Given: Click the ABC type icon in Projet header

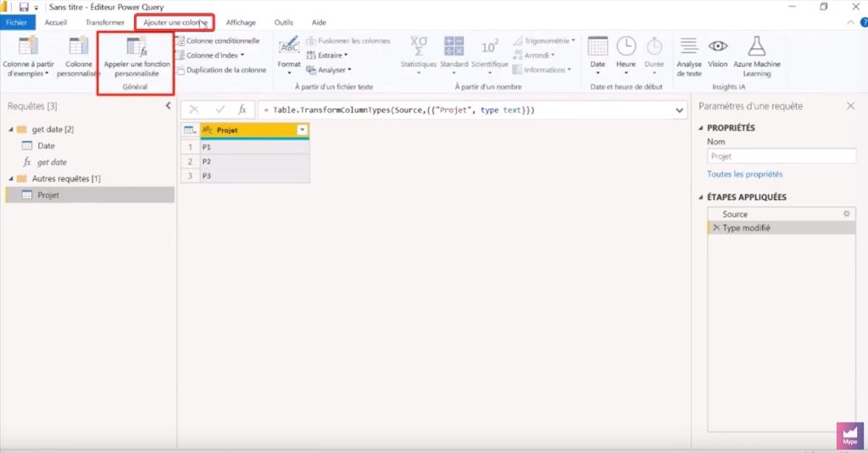Looking at the screenshot, I should 208,130.
